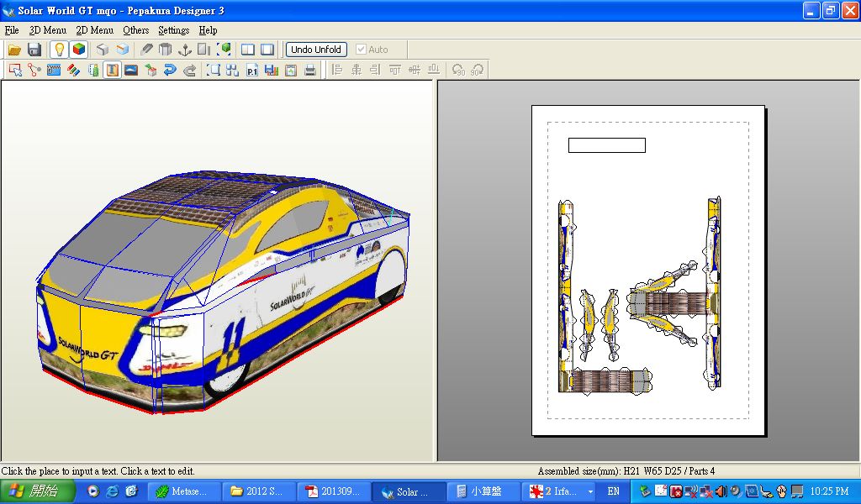Click the 10:25 PM system clock

829,491
